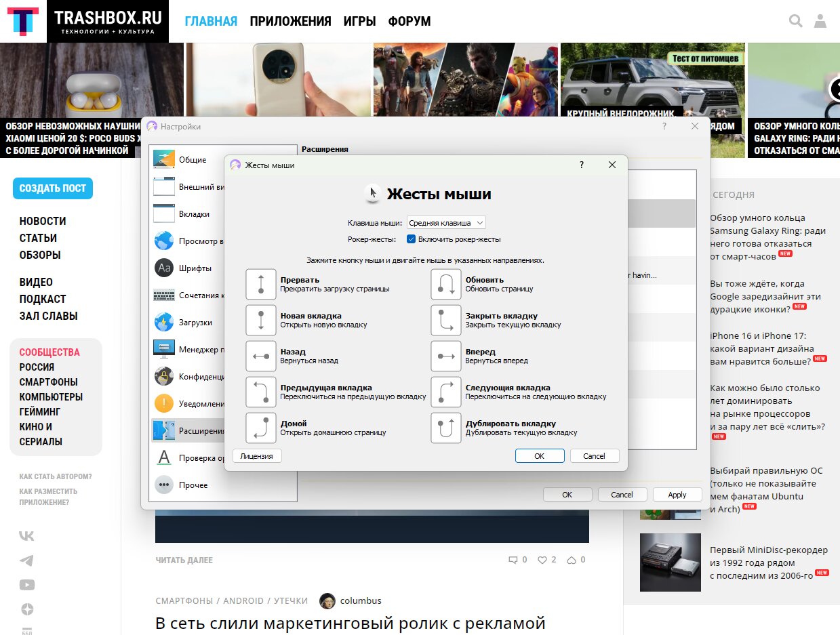840x635 pixels.
Task: Click the Лицензия button
Action: click(x=257, y=456)
